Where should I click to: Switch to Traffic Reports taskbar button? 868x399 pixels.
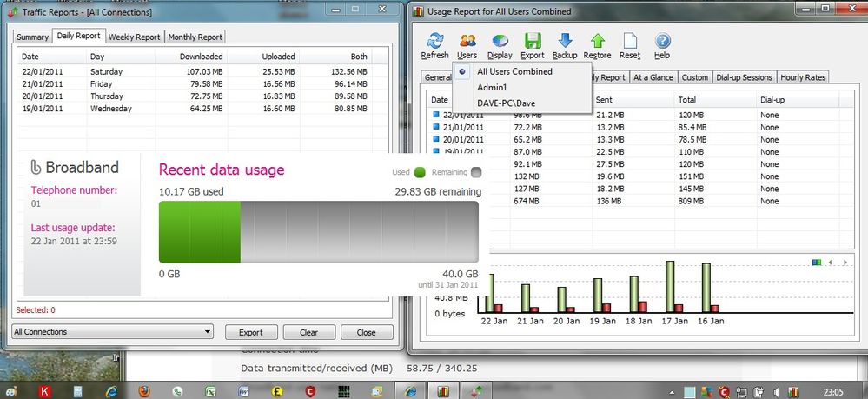(477, 390)
